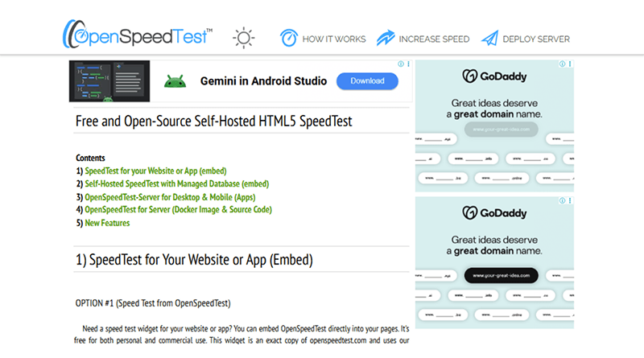Viewport: 644px width, 358px height.
Task: Click the Contents label
Action: [90, 158]
